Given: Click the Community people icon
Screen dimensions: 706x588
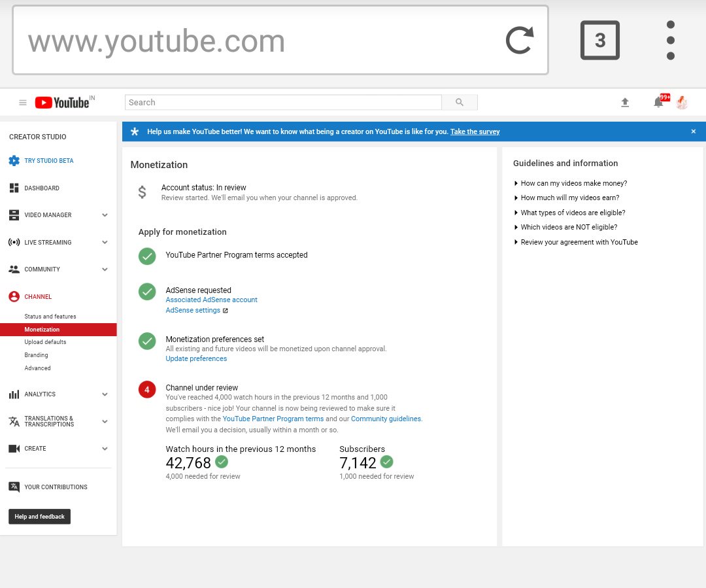Looking at the screenshot, I should pyautogui.click(x=14, y=269).
